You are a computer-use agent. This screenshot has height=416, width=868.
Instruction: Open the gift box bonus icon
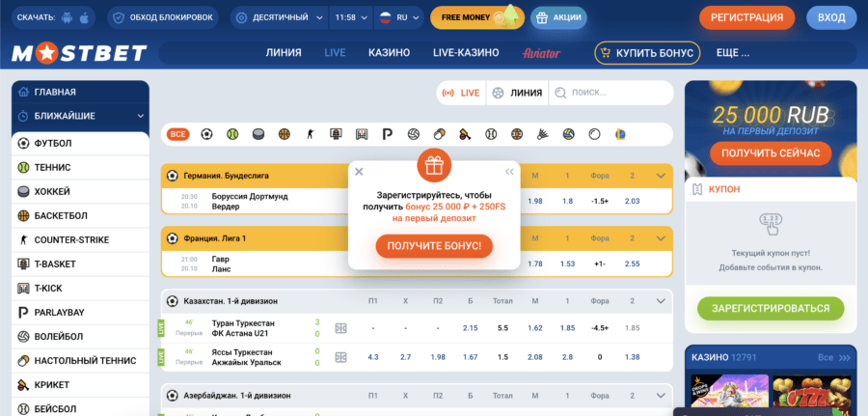(434, 165)
